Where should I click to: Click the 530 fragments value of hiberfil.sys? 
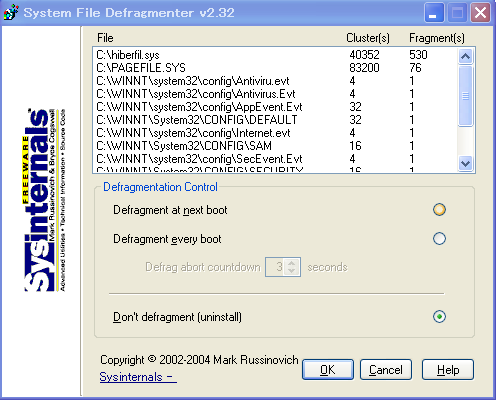click(x=418, y=55)
